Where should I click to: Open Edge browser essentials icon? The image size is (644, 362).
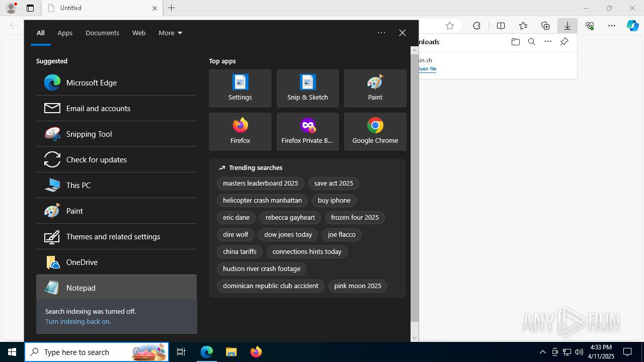tap(590, 26)
